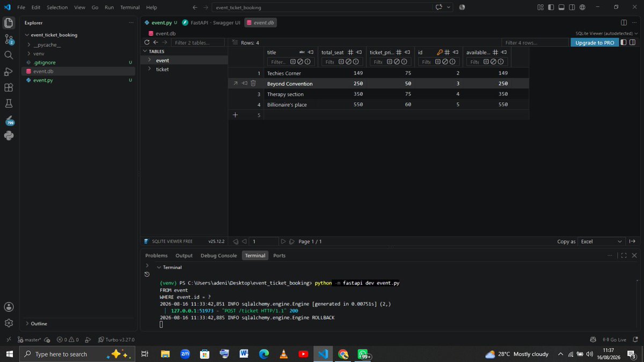Delete the Beyond Convention row with trash icon
Viewport: 644px width, 362px height.
point(253,83)
